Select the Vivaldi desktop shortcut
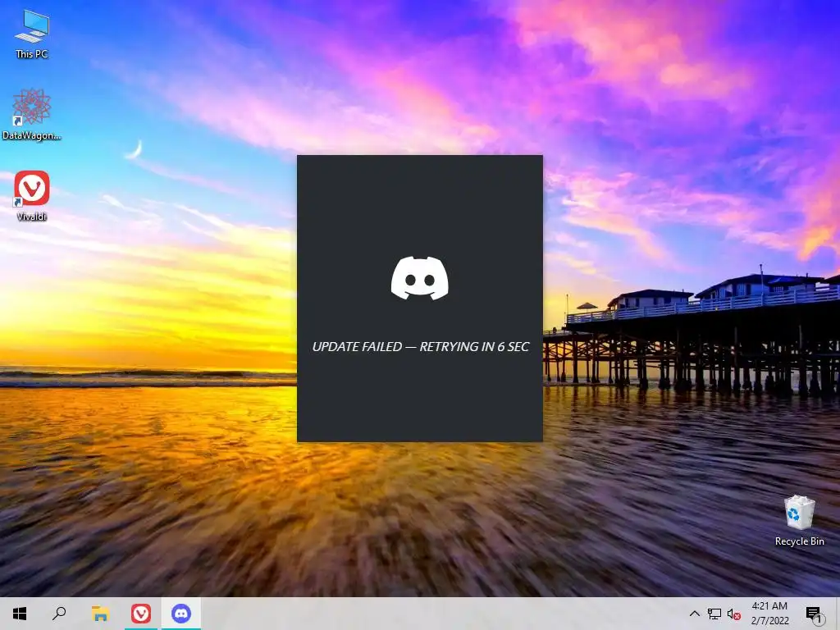840x630 pixels. [x=32, y=195]
